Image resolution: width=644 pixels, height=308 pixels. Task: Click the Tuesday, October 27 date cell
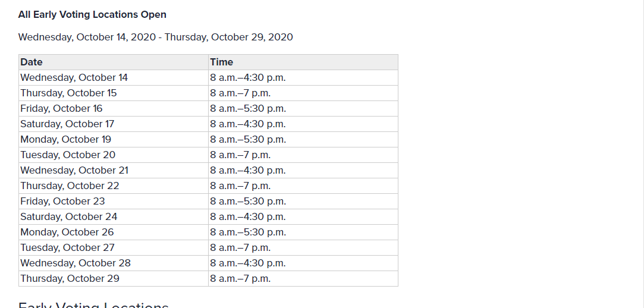(x=114, y=247)
